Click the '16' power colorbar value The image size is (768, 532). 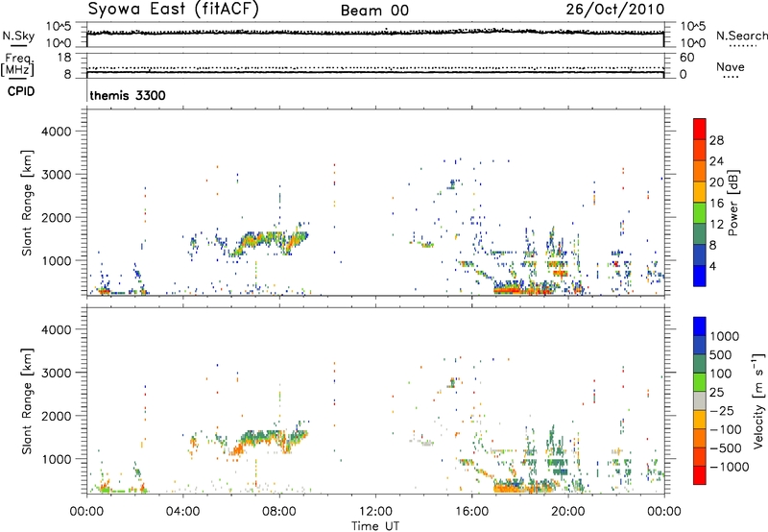click(716, 204)
